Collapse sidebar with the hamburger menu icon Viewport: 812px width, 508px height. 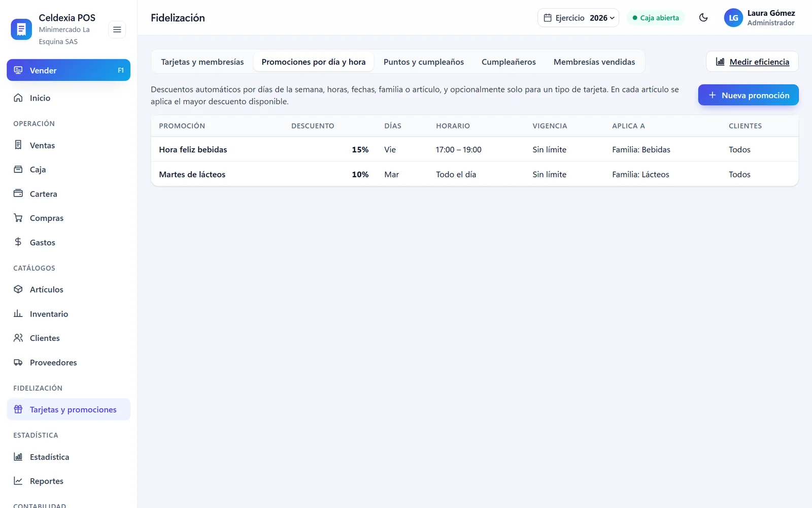[117, 29]
